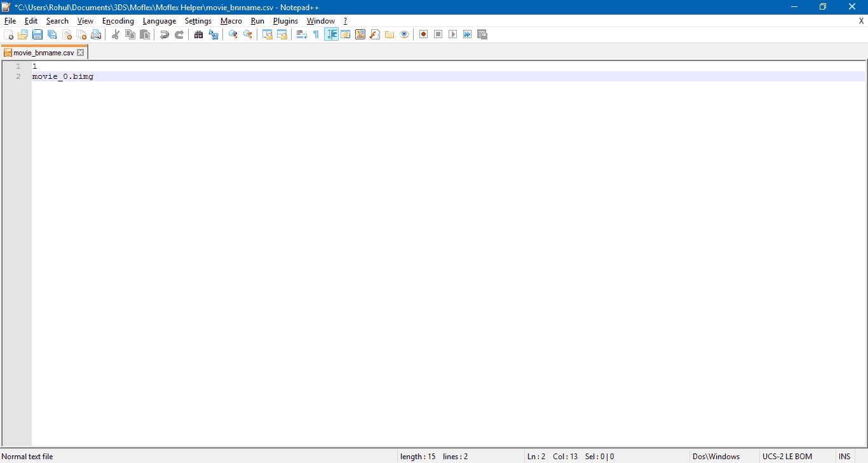Screen dimensions: 868x463
Task: Open the Language menu
Action: point(159,21)
